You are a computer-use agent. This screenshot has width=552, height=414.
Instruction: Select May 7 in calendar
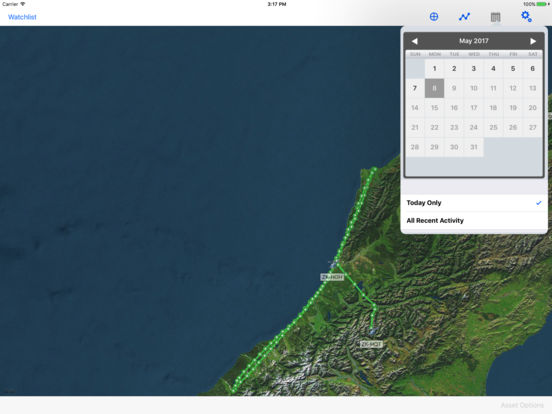click(415, 88)
